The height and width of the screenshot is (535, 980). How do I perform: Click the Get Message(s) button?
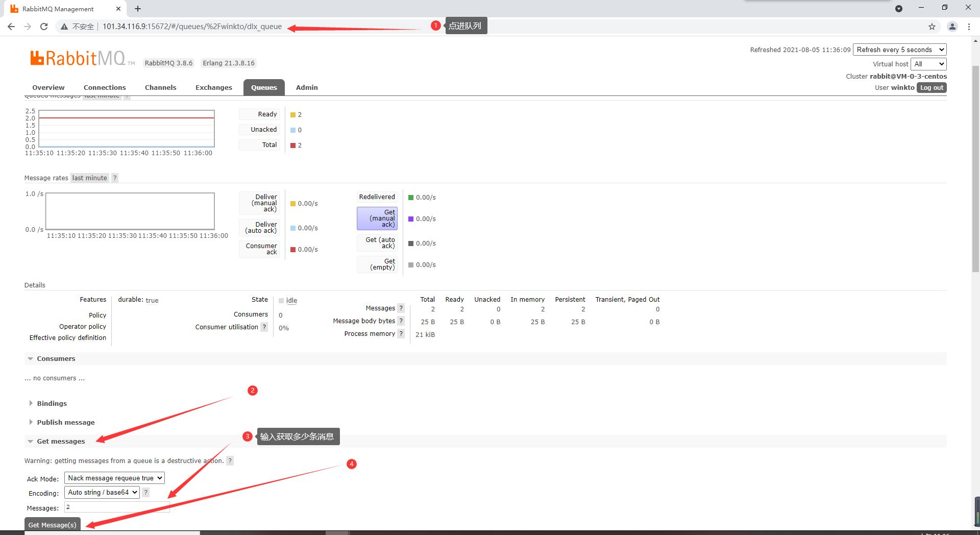pyautogui.click(x=52, y=525)
